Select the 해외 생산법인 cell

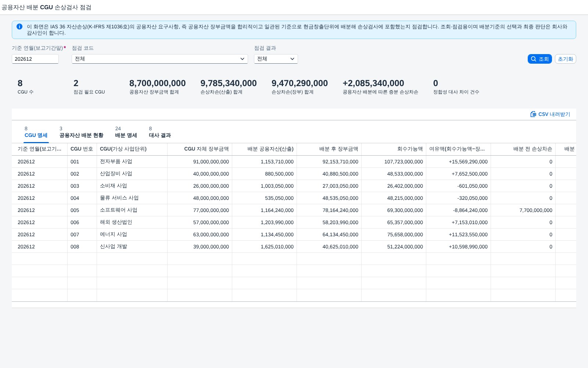(x=132, y=222)
